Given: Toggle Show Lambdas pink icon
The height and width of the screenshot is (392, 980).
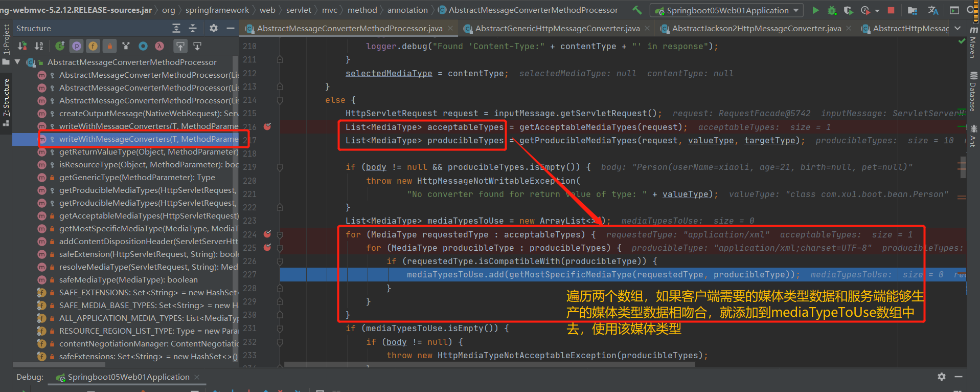Looking at the screenshot, I should 159,46.
